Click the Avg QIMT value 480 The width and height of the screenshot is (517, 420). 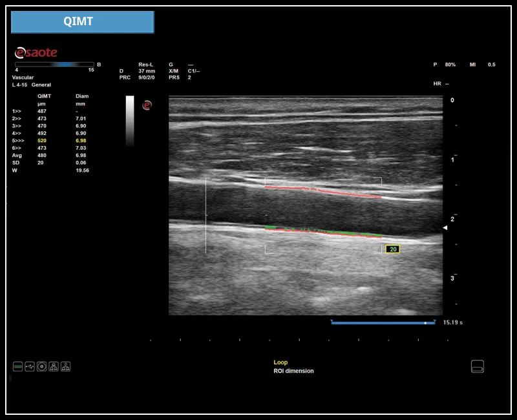[43, 156]
